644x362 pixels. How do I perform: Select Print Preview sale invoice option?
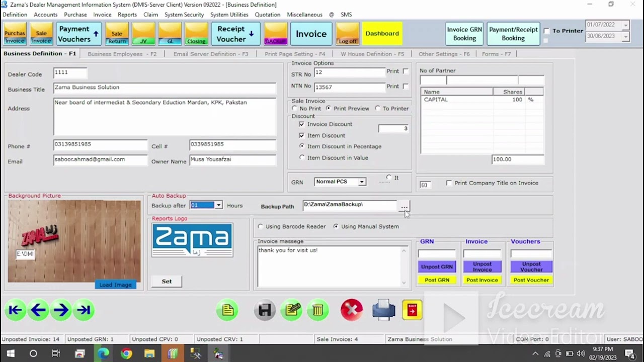329,108
